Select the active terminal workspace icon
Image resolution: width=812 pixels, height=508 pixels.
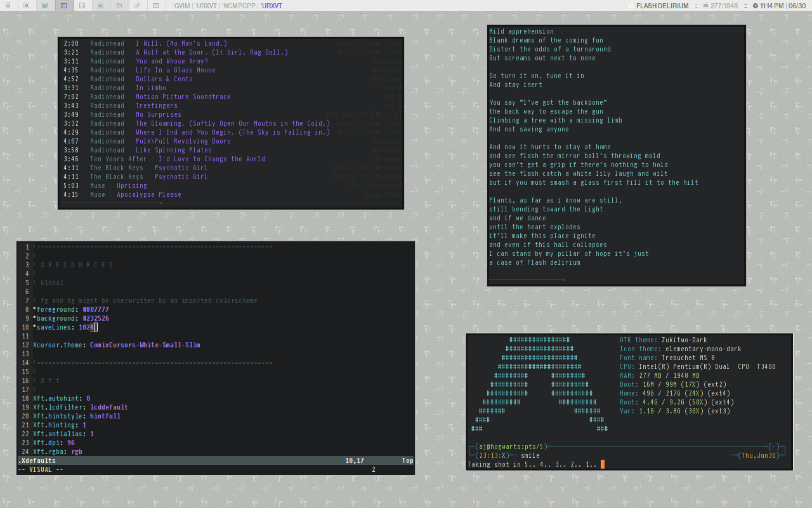tap(63, 6)
